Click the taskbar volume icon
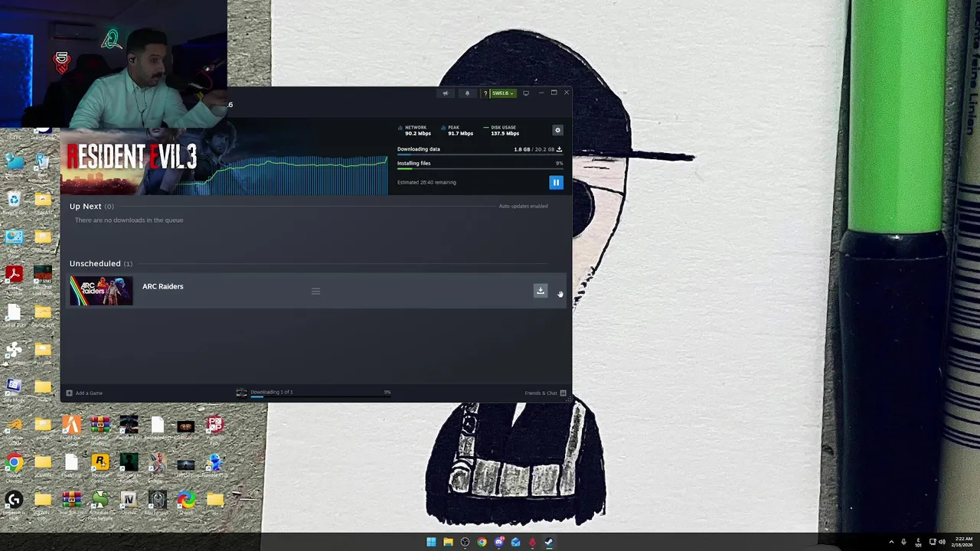The height and width of the screenshot is (551, 980). click(x=942, y=543)
